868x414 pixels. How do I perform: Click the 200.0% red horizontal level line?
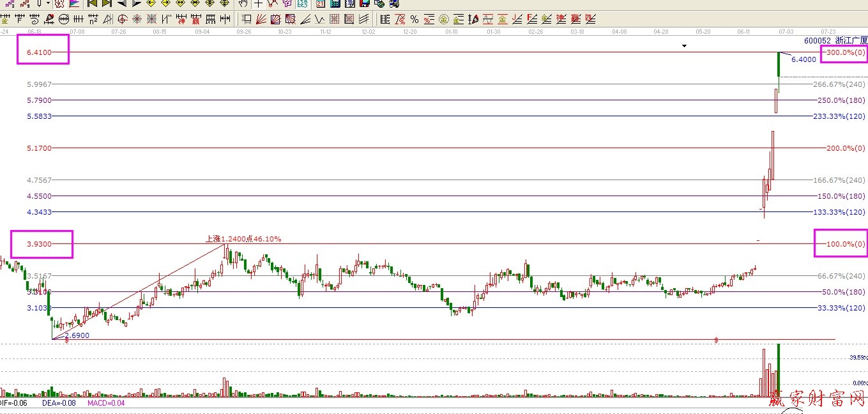[x=447, y=148]
